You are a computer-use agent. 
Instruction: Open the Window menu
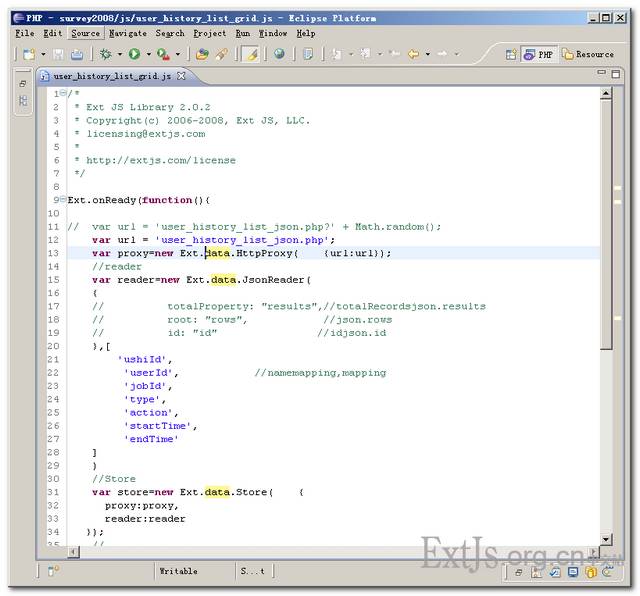273,33
